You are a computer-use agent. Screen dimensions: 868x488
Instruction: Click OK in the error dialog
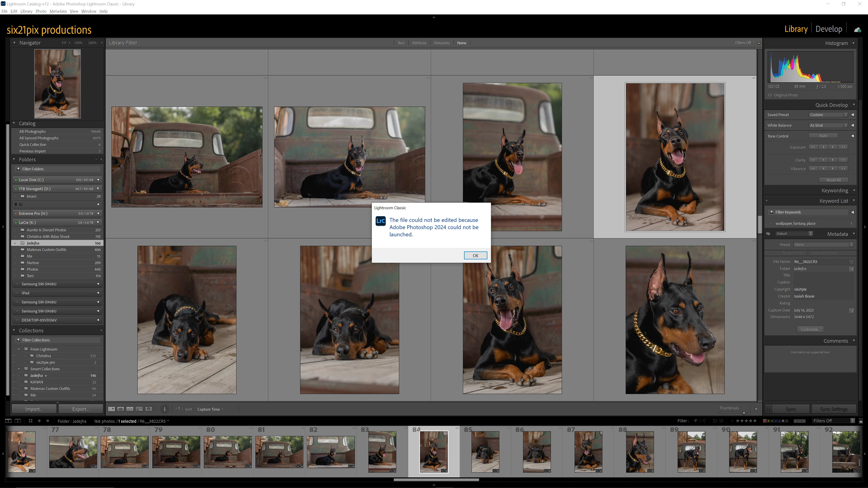tap(475, 255)
